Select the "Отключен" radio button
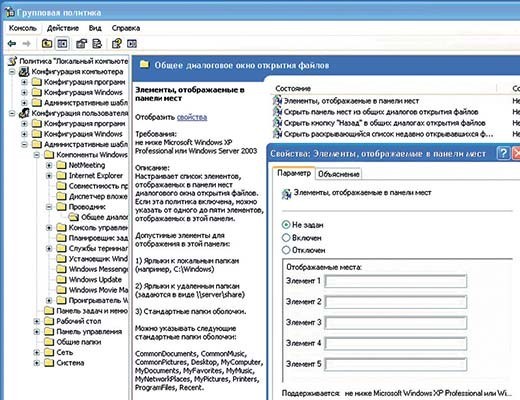This screenshot has width=520, height=400. (286, 250)
